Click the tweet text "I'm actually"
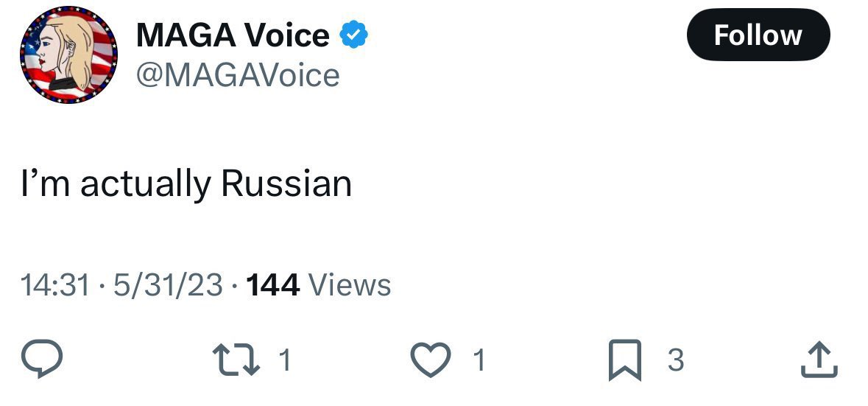 click(116, 183)
